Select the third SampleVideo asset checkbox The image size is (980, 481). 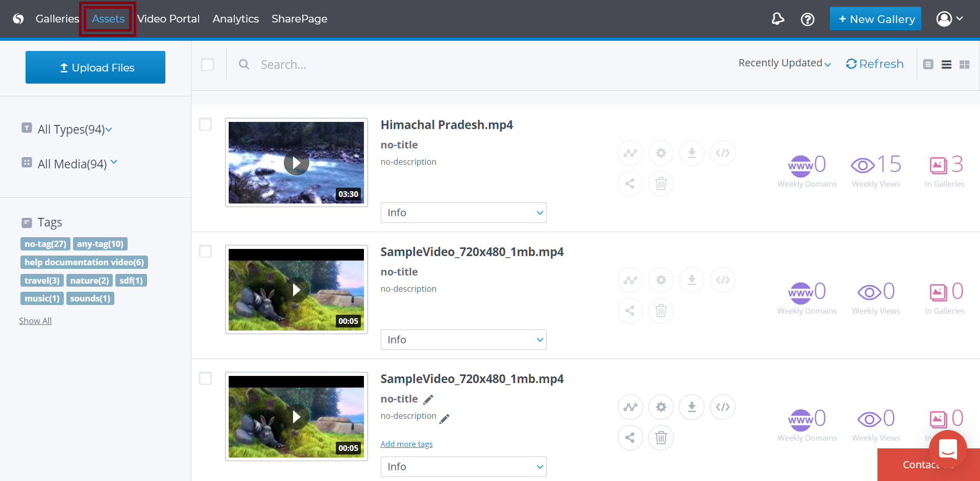[x=206, y=378]
